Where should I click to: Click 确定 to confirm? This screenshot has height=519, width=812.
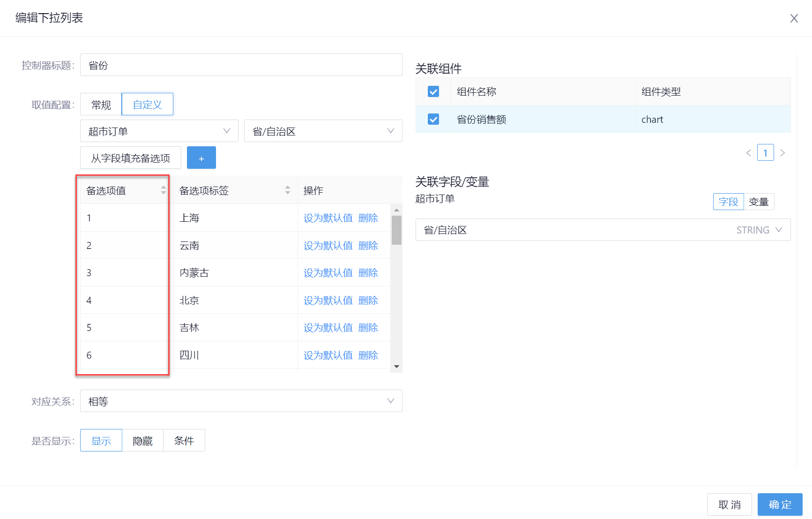(780, 504)
